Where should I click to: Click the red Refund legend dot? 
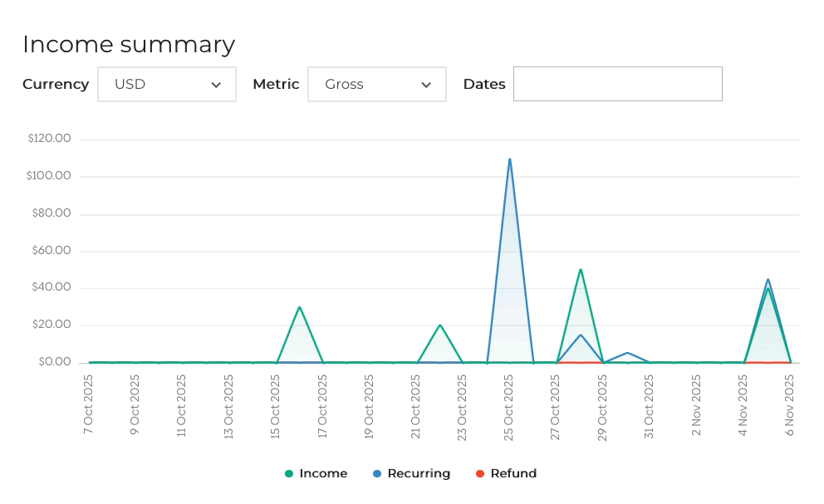(x=479, y=473)
